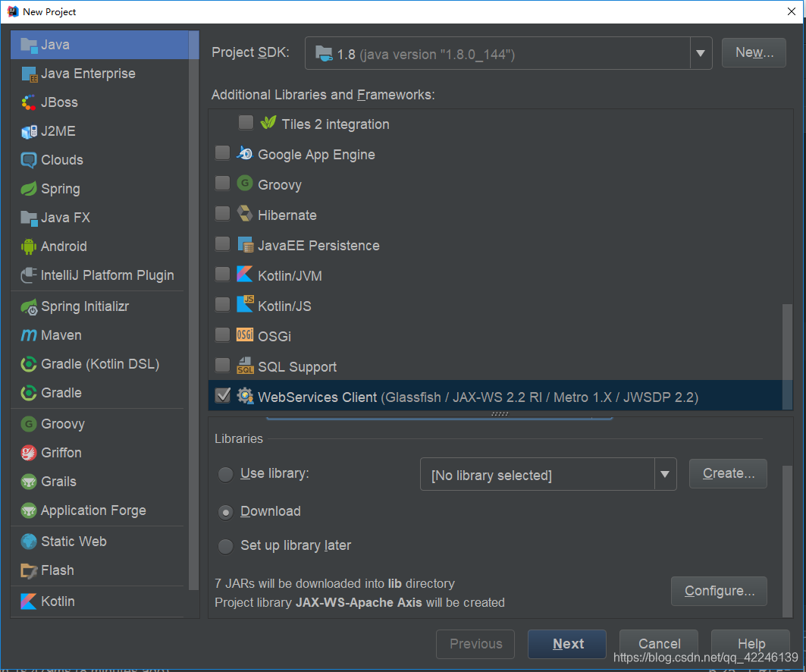The image size is (806, 672).
Task: Click the New... SDK button
Action: point(754,52)
